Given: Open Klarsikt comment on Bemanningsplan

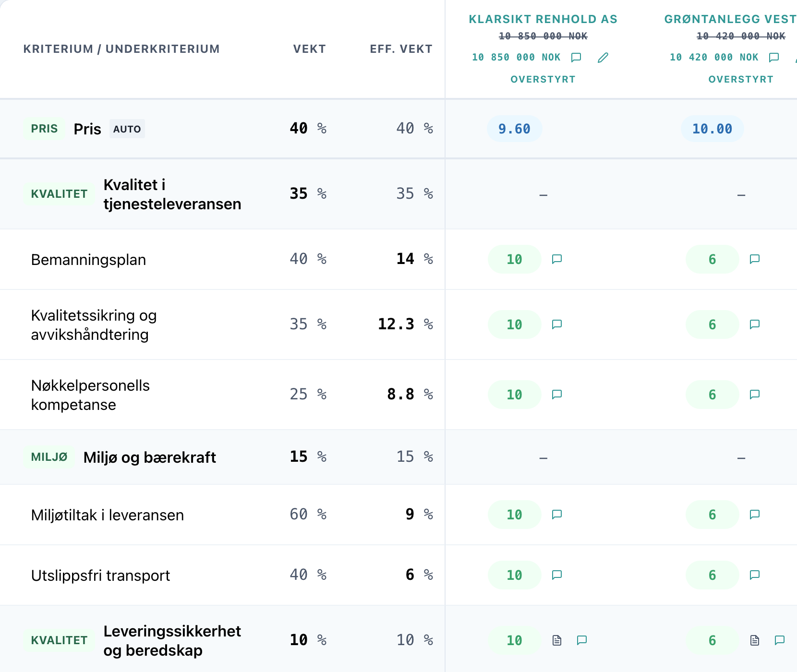Looking at the screenshot, I should (557, 259).
